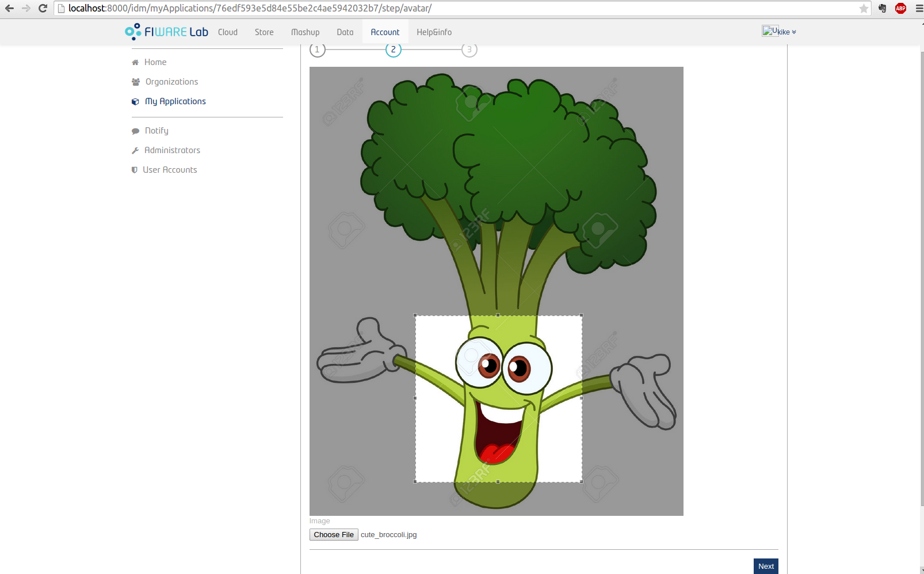Click the Image field label
Screen dimensions: 924x574
(x=320, y=521)
